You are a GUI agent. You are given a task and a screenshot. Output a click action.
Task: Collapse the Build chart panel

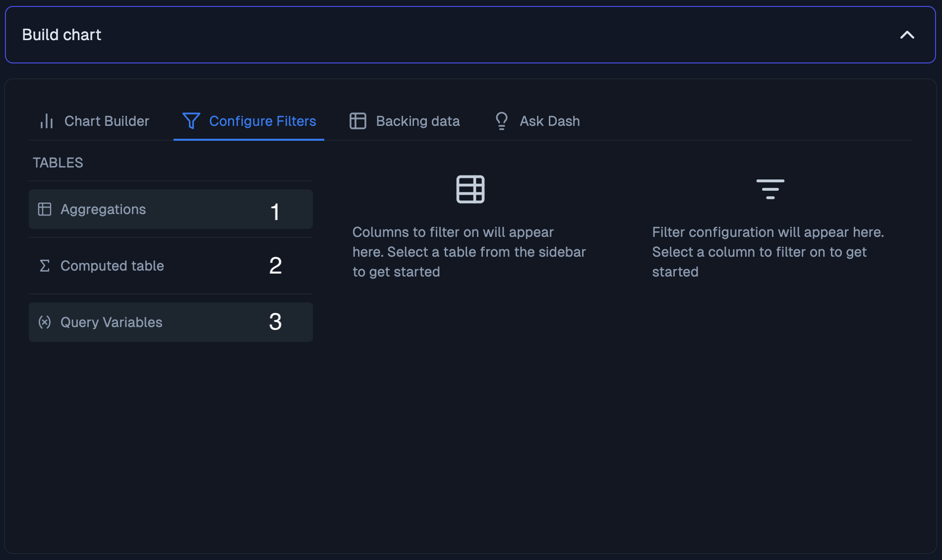click(908, 35)
